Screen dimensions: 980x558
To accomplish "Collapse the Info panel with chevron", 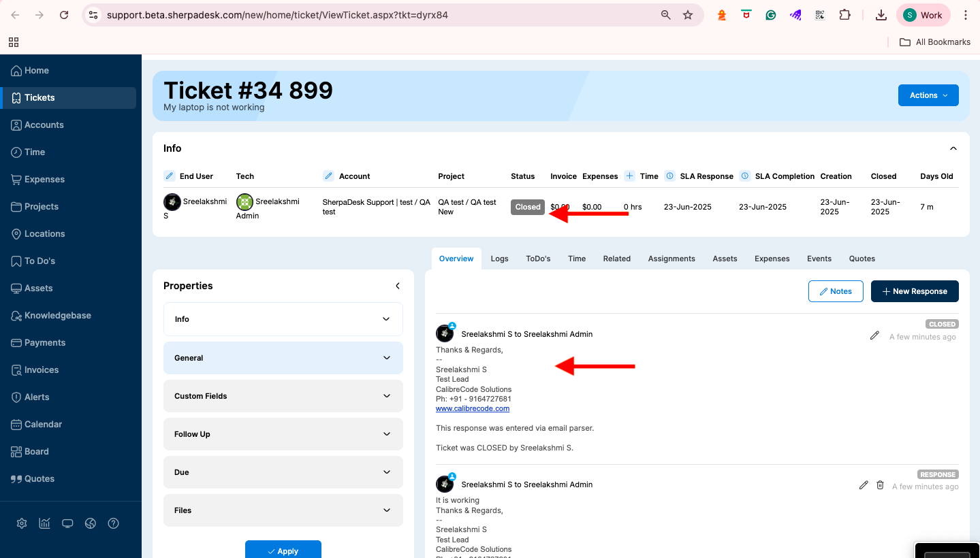I will pos(953,148).
